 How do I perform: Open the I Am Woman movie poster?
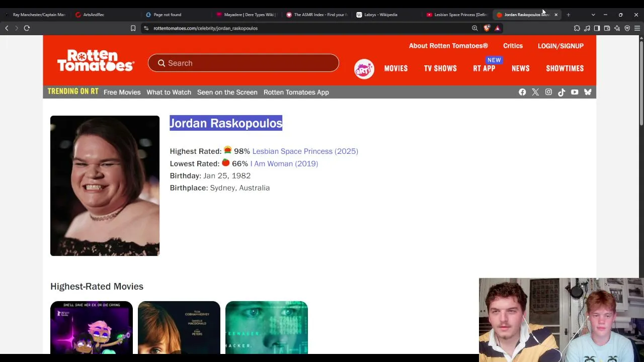[179, 328]
